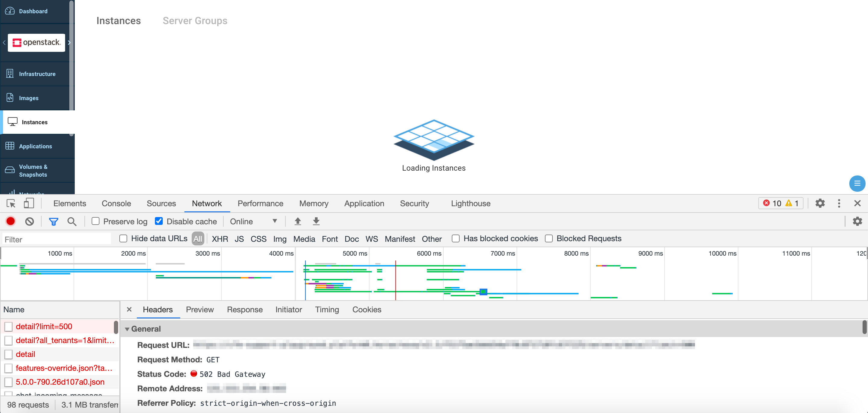This screenshot has width=868, height=413.
Task: Select the All filter button
Action: pos(198,239)
